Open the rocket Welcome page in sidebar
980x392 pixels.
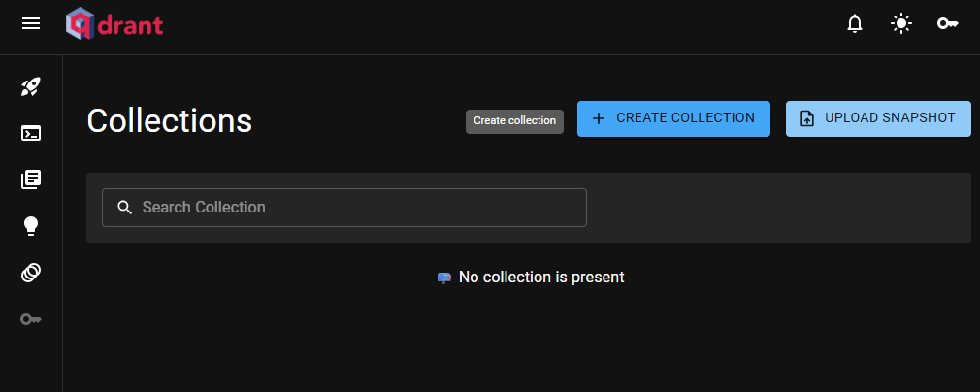click(x=31, y=87)
